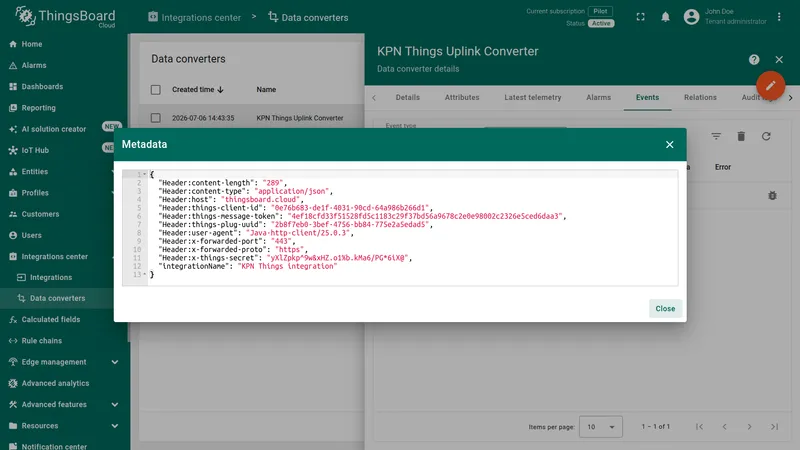Click the Active status badge

pyautogui.click(x=601, y=23)
